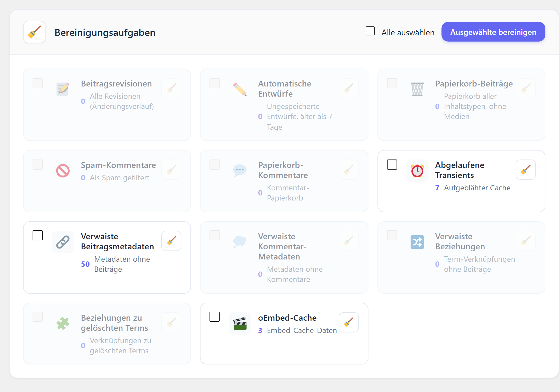This screenshot has height=392, width=560.
Task: Click the Verwaiste Beziehungen broom button
Action: [525, 241]
